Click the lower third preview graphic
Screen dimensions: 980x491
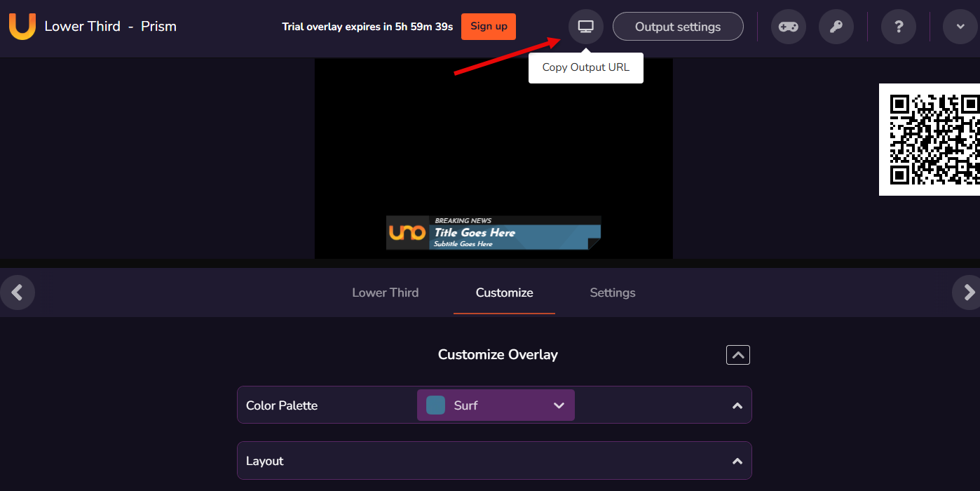pos(494,233)
